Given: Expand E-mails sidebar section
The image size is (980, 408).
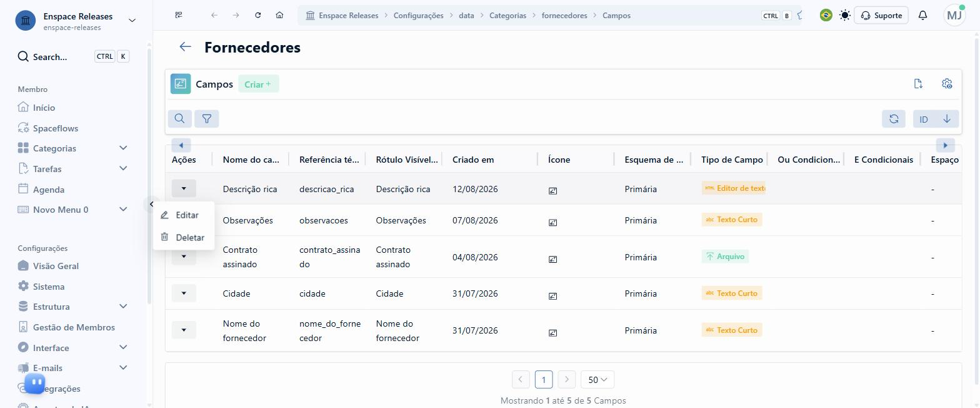Looking at the screenshot, I should (123, 367).
